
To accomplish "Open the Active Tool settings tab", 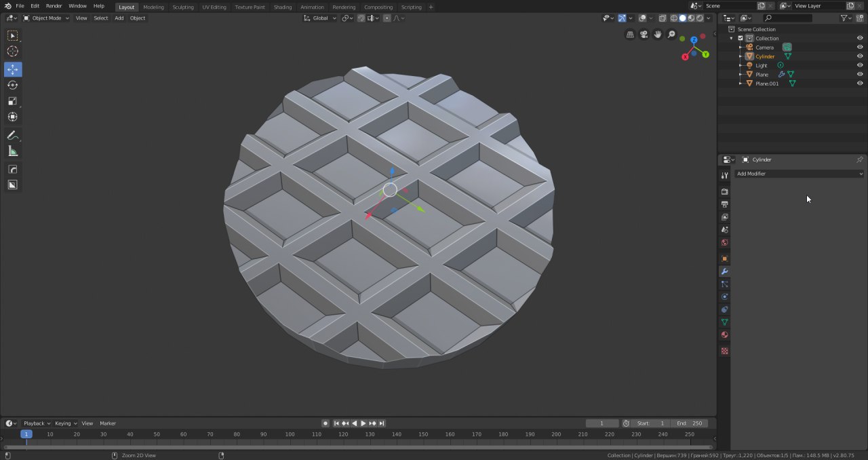I will pyautogui.click(x=724, y=176).
